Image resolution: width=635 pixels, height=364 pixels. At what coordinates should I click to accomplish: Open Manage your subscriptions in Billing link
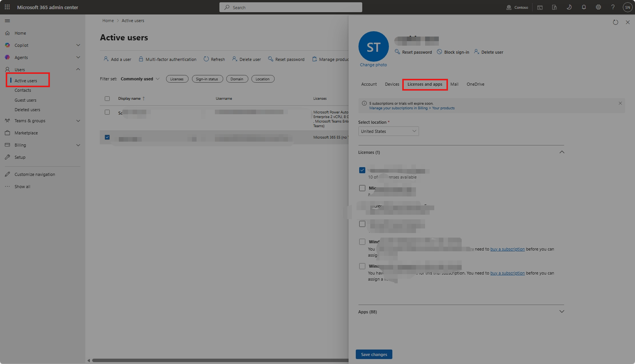point(398,108)
